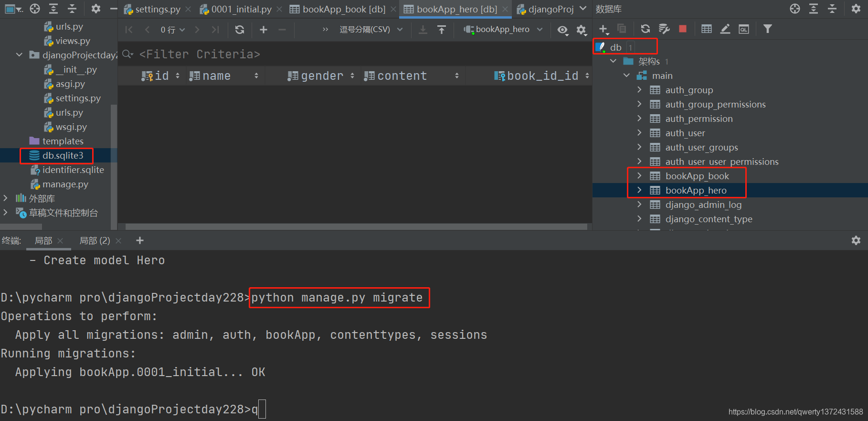Duplicate data source in Database panel

tap(622, 29)
